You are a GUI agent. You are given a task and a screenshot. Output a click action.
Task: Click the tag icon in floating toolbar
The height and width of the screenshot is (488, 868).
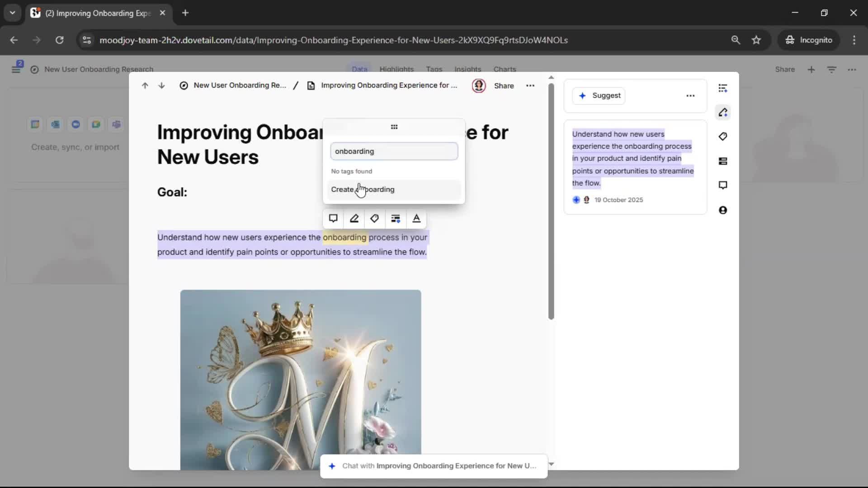point(374,219)
